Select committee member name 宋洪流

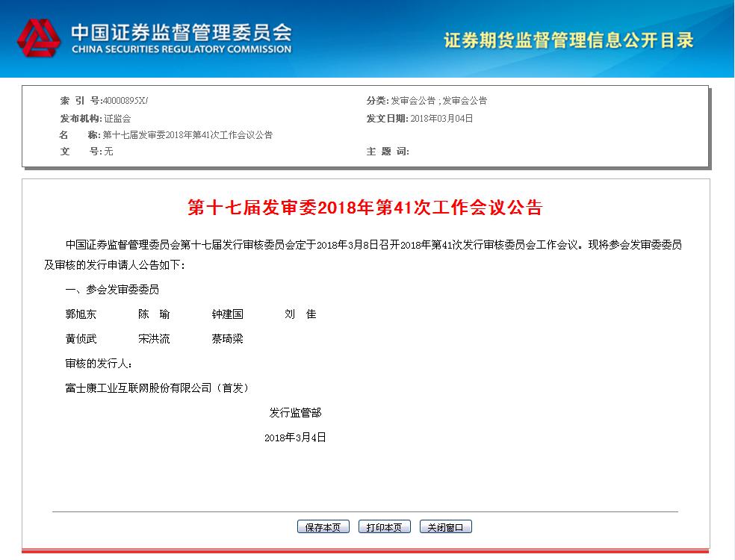[154, 339]
